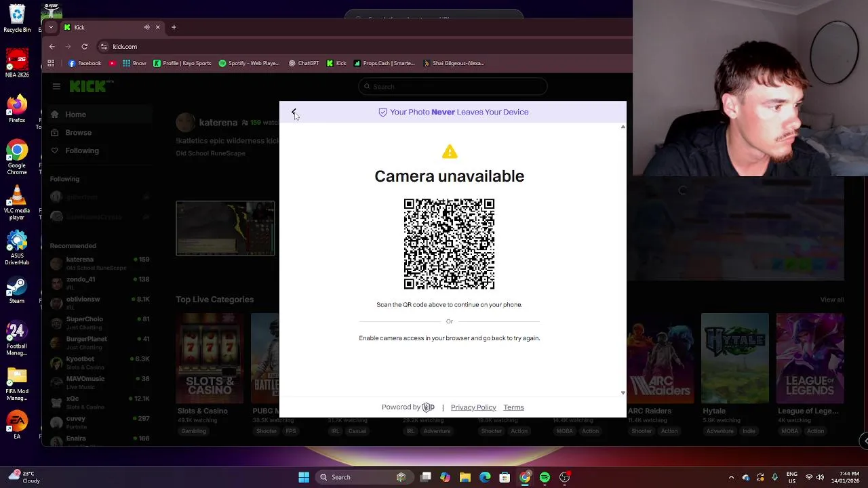868x488 pixels.
Task: Click the site info icon in address bar
Action: click(104, 47)
